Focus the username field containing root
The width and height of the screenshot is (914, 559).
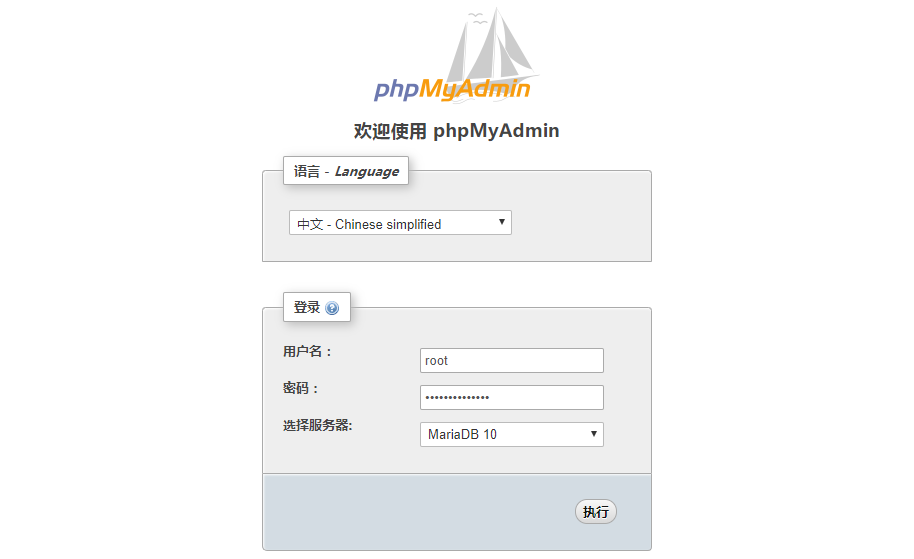[x=512, y=360]
